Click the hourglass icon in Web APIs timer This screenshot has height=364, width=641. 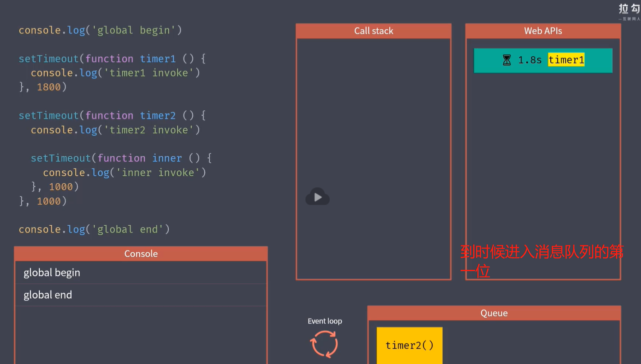(x=507, y=60)
